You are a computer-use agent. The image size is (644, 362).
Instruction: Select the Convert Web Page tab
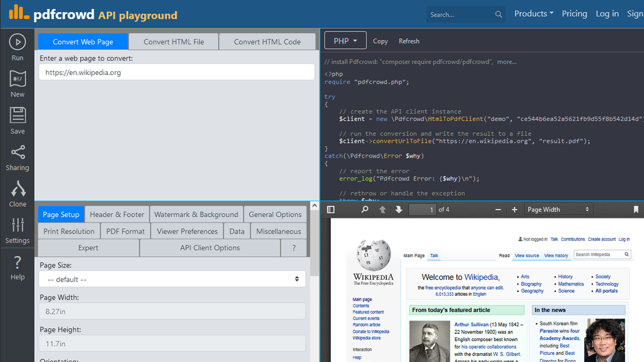[83, 42]
